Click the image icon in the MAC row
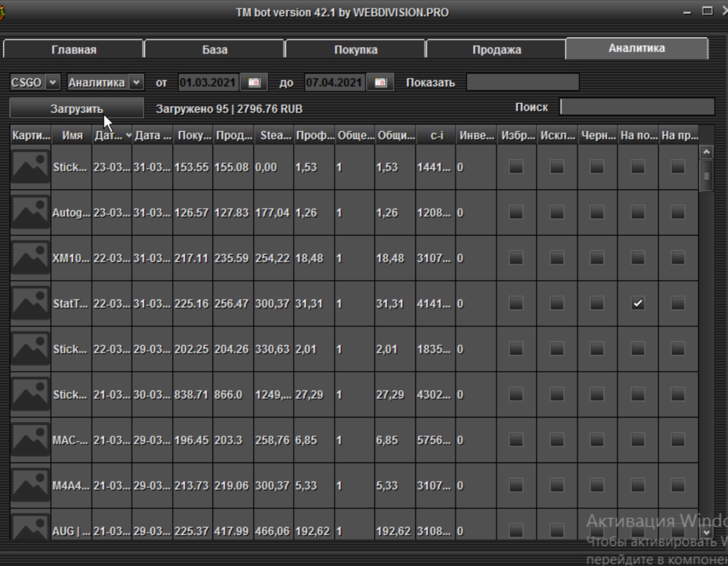This screenshot has width=728, height=566. (x=30, y=440)
